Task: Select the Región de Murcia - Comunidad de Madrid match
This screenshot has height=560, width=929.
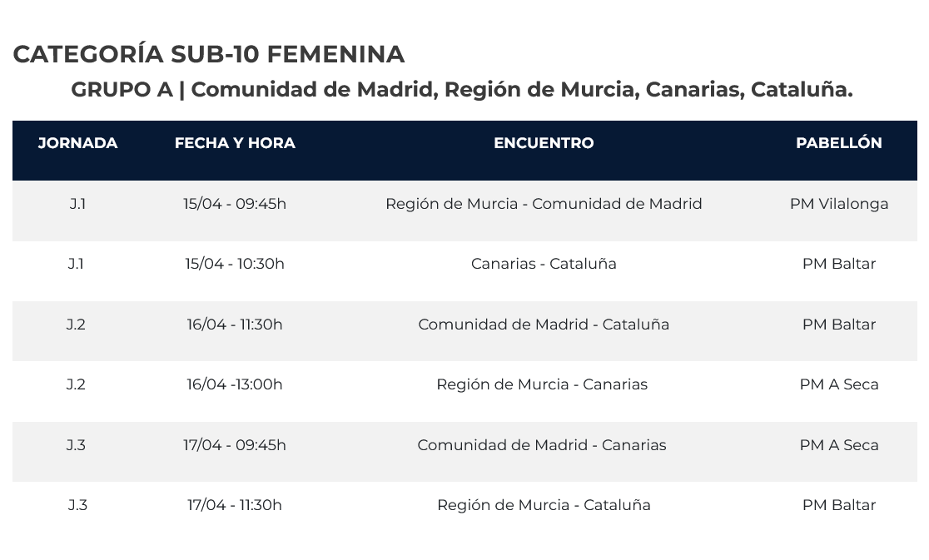Action: click(544, 204)
